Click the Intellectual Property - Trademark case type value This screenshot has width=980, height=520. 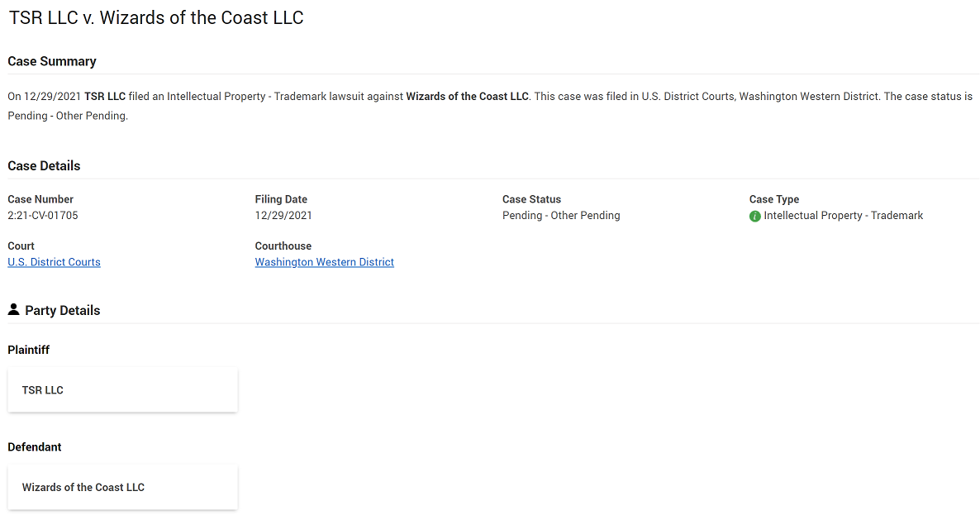[x=843, y=215]
